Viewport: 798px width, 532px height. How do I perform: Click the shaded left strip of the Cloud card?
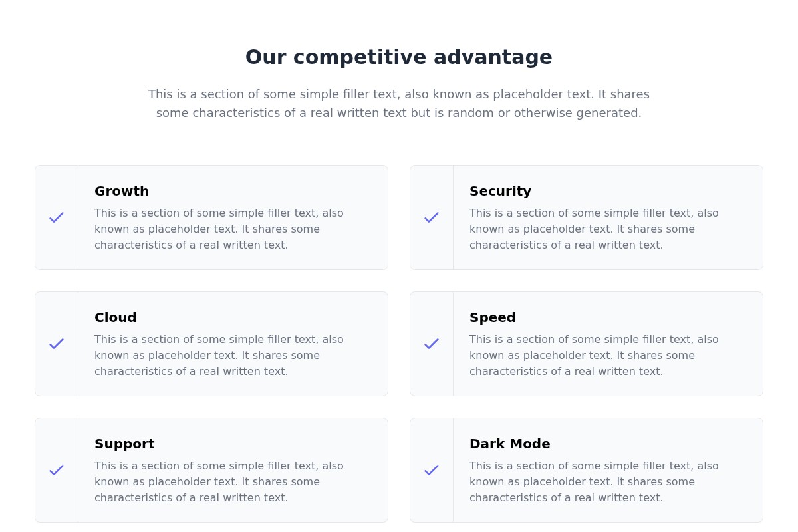coord(57,344)
